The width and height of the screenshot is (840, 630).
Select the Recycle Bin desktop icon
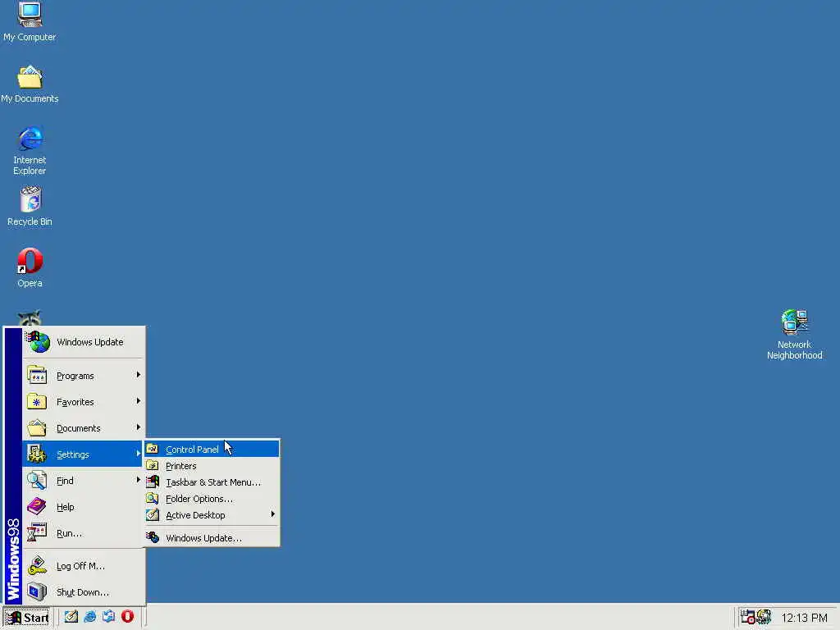pos(30,206)
